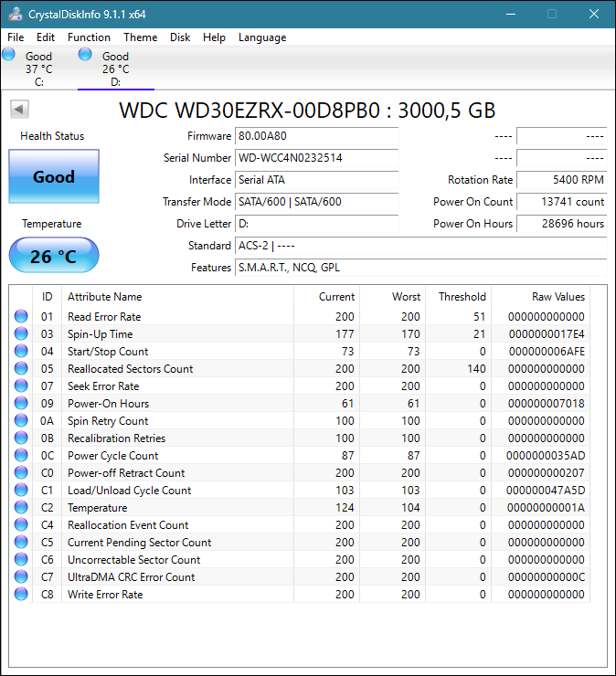Click the Threshold column header
Image resolution: width=616 pixels, height=676 pixels.
click(x=459, y=297)
